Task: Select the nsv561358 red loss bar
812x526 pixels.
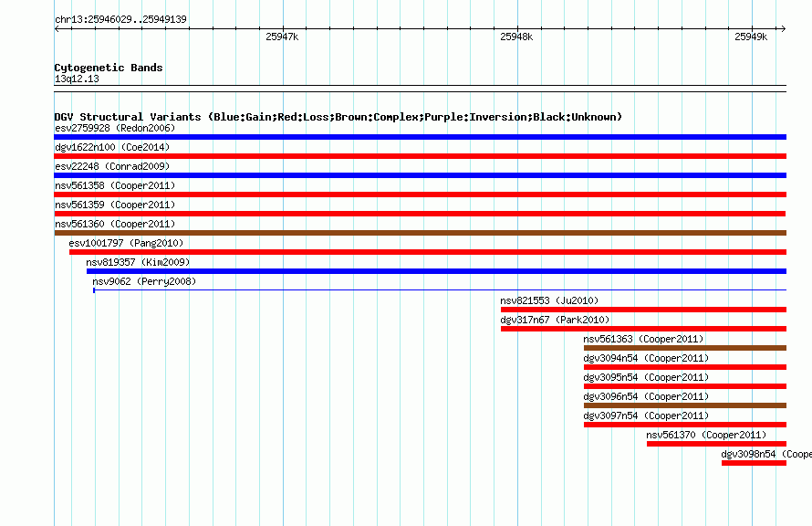Action: click(420, 195)
